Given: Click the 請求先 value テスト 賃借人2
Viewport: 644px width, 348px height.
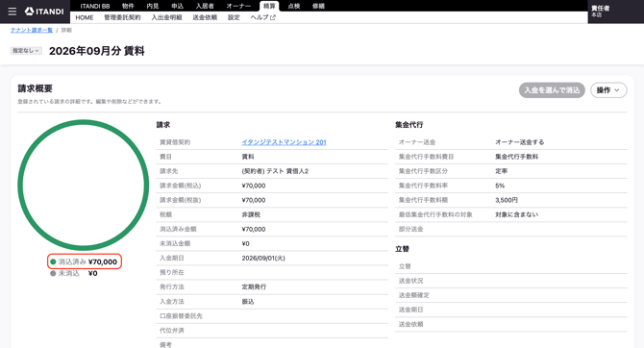Looking at the screenshot, I should 275,171.
